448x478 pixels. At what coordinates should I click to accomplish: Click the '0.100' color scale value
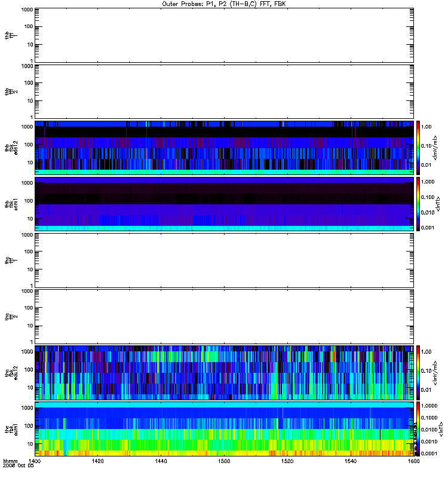428,197
